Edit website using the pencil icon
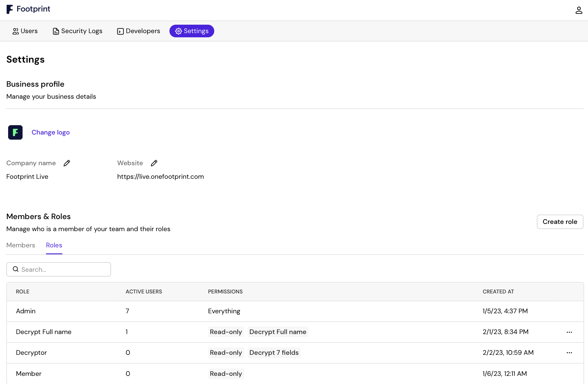The width and height of the screenshot is (588, 384). coord(154,163)
